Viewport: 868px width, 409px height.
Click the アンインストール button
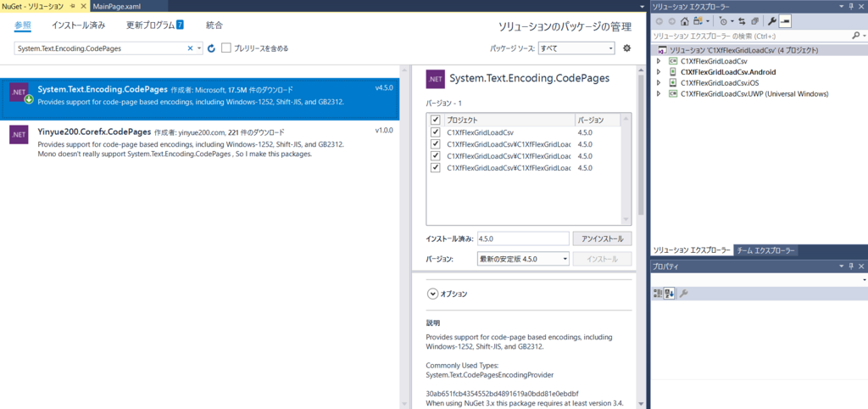pos(603,238)
